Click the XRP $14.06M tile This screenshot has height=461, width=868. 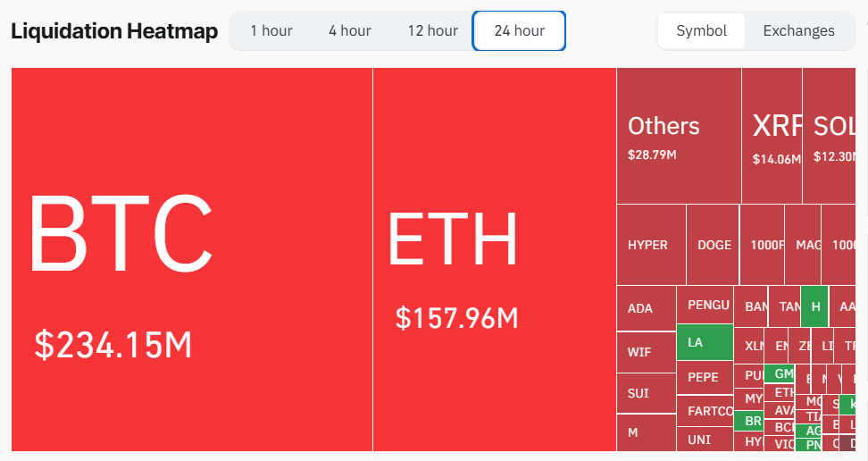click(x=772, y=136)
